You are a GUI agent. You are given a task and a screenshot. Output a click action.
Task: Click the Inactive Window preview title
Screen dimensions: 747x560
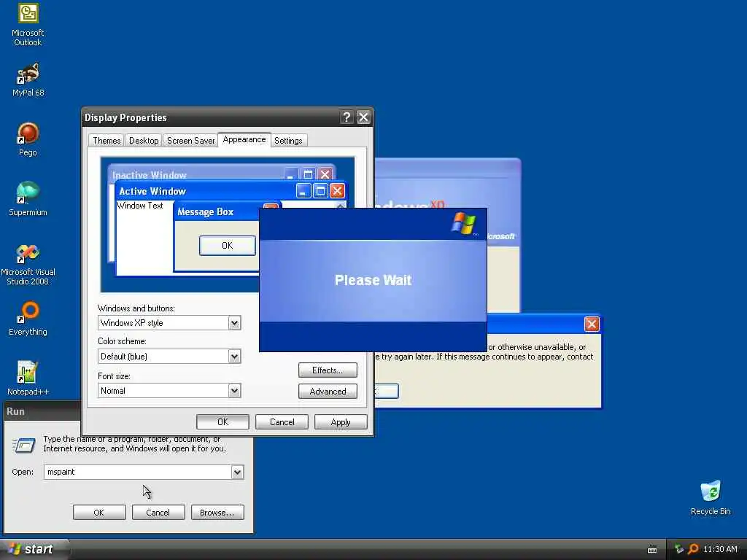coord(149,175)
